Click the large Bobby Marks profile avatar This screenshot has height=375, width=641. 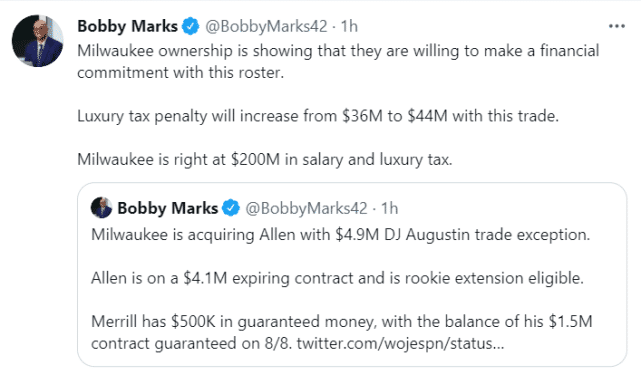pyautogui.click(x=38, y=41)
